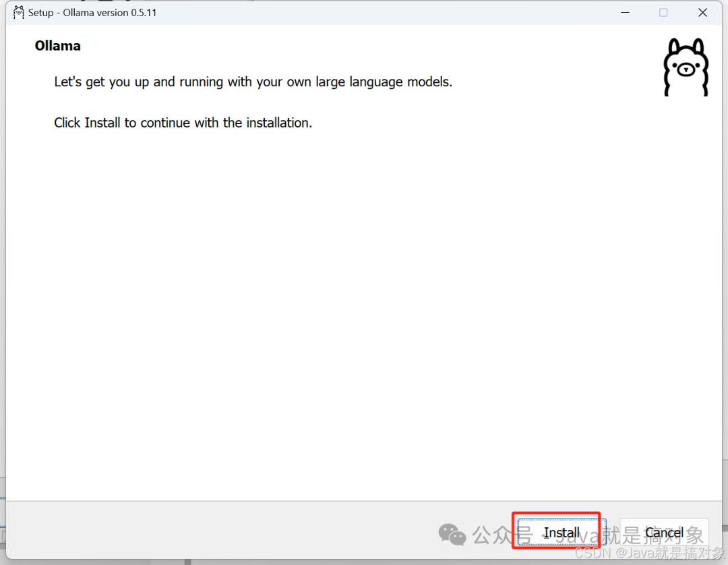The image size is (728, 565).
Task: Click the "Click Install to continue" instruction text
Action: [x=183, y=123]
